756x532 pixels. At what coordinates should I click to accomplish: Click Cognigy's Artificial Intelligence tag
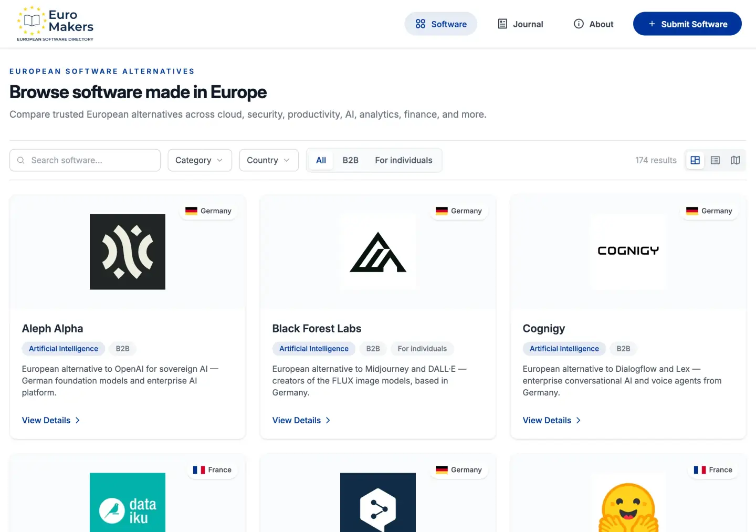[564, 349]
